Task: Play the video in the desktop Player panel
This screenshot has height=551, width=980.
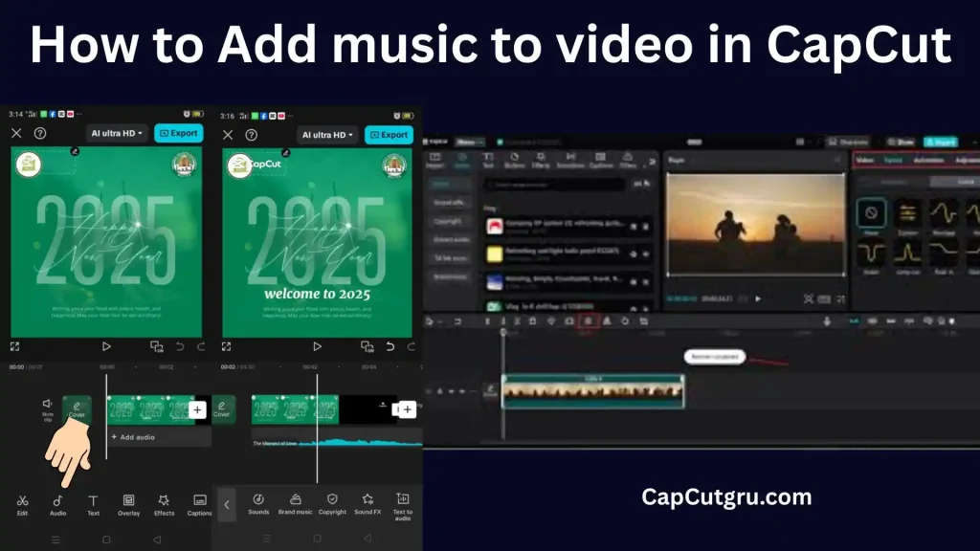Action: coord(758,298)
